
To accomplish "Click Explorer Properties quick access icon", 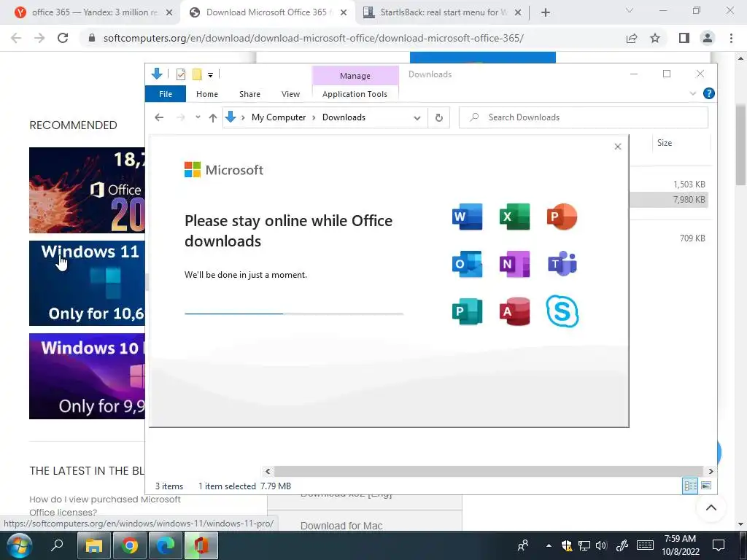I will pos(181,74).
